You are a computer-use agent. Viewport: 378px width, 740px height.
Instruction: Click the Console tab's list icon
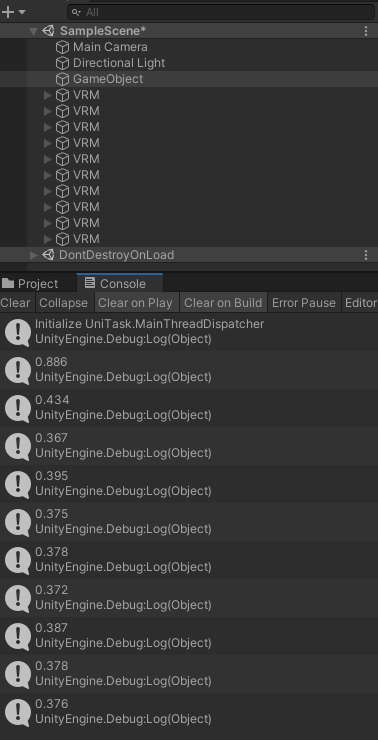[x=89, y=283]
